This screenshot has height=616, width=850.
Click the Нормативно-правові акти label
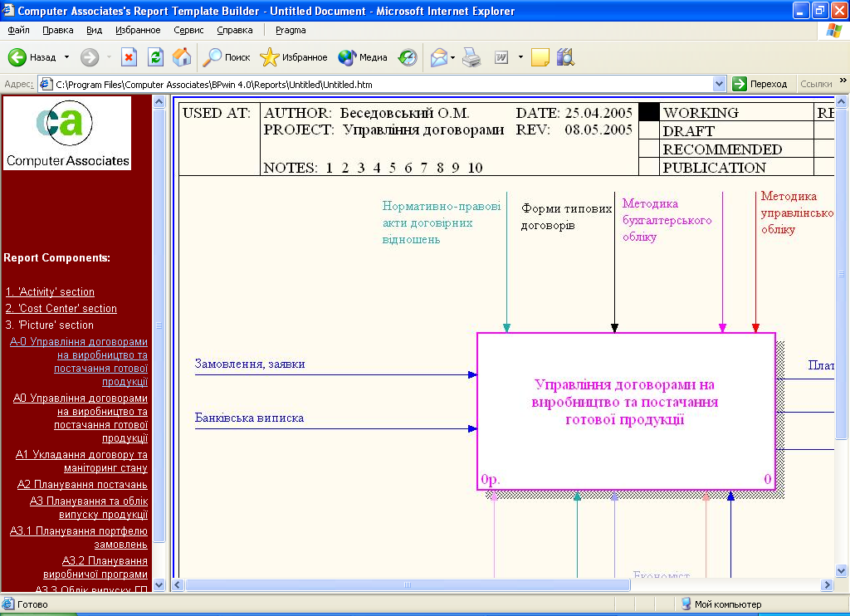442,222
